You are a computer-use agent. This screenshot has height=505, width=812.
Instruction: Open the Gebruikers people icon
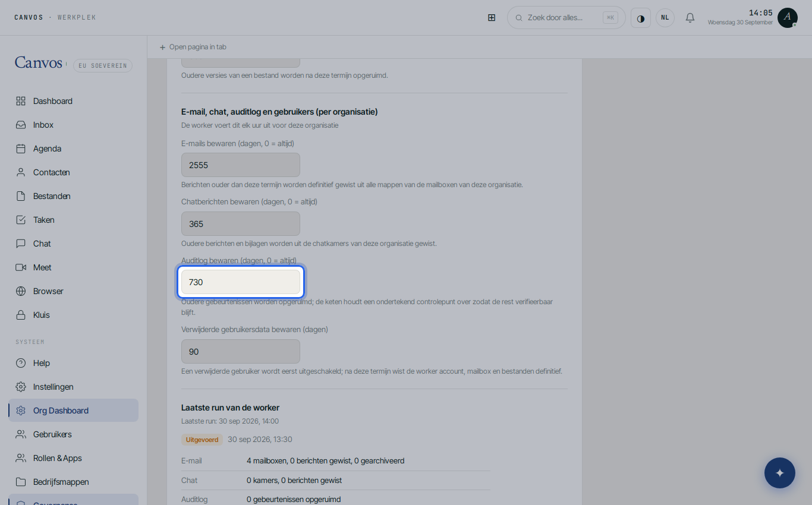point(21,434)
